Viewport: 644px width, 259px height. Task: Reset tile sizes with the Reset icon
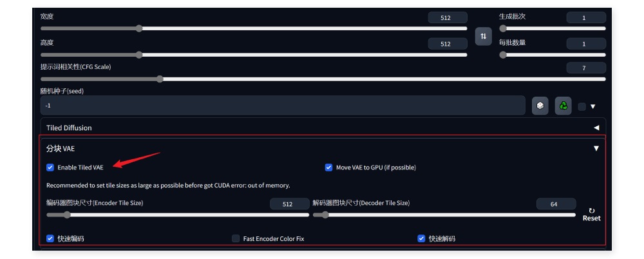coord(591,215)
